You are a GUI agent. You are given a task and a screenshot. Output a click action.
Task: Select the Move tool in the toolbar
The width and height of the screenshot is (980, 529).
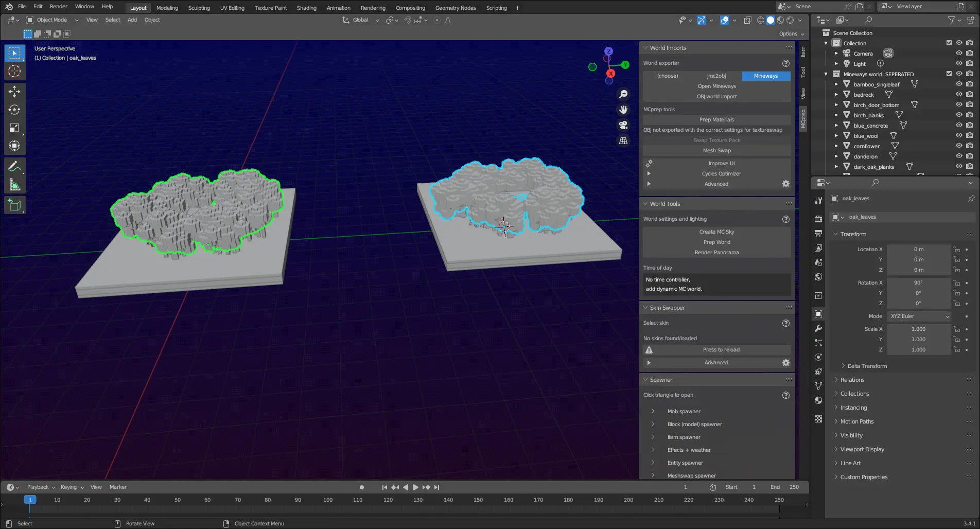coord(14,92)
